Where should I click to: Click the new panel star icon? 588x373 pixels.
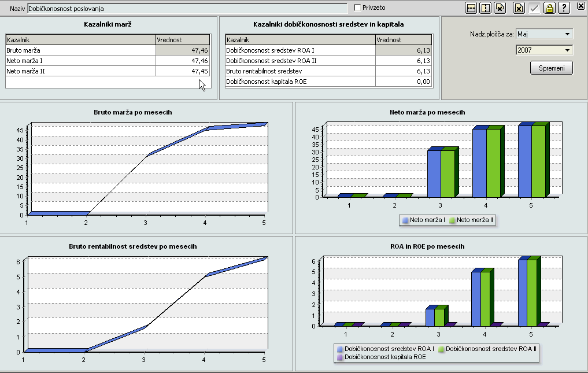[500, 8]
